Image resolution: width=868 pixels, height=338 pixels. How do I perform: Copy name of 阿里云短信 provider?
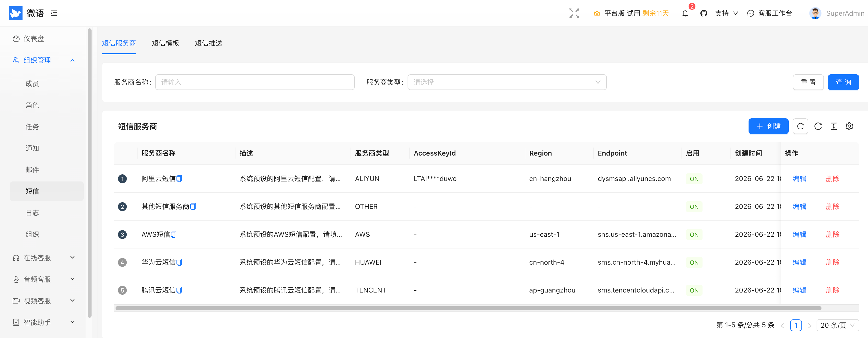click(x=179, y=179)
